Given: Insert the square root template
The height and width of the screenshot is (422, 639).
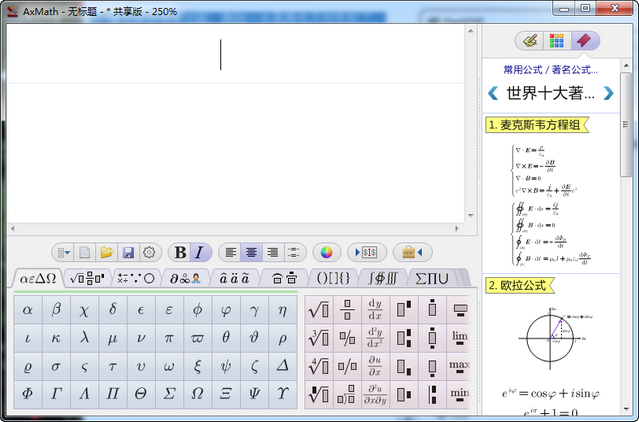Looking at the screenshot, I should [319, 310].
